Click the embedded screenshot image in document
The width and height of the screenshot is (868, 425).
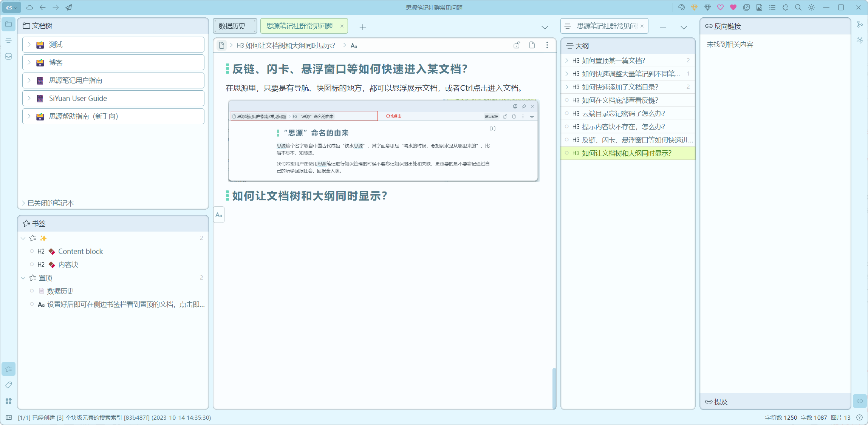click(383, 141)
